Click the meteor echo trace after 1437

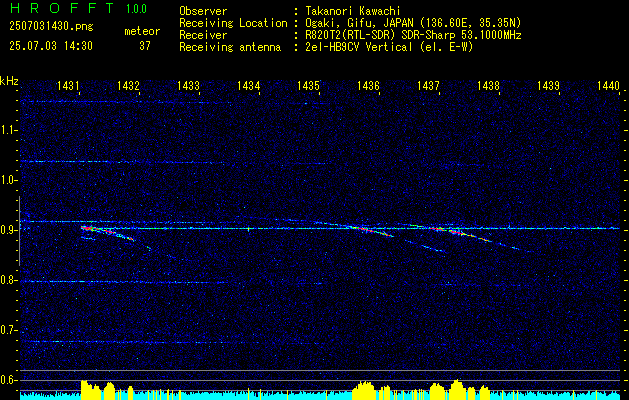point(461,234)
